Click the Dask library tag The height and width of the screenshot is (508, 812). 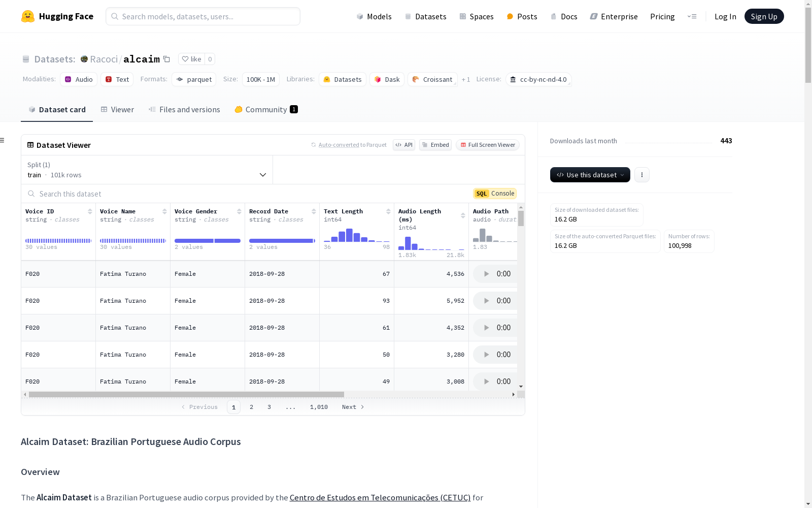click(x=387, y=79)
